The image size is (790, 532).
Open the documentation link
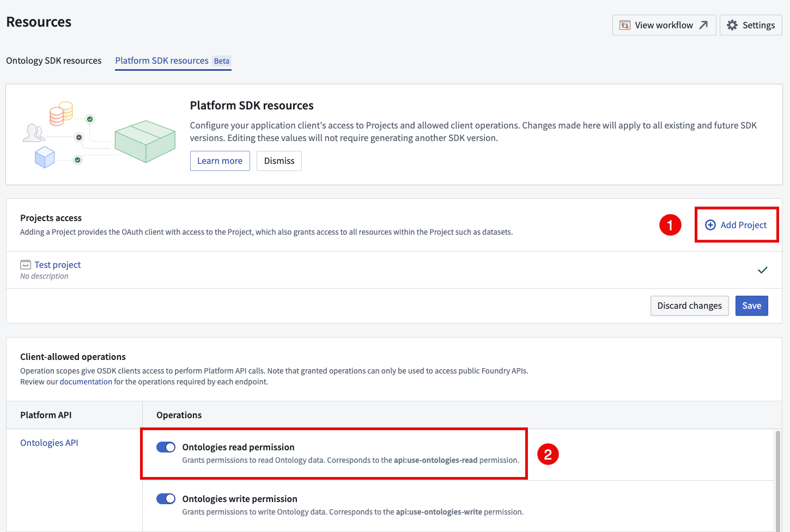(86, 381)
